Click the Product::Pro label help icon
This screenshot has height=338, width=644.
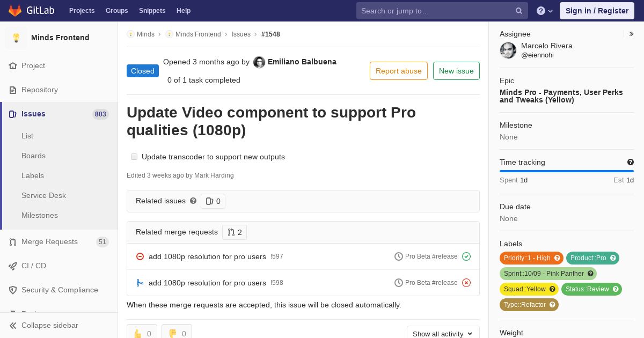613,258
